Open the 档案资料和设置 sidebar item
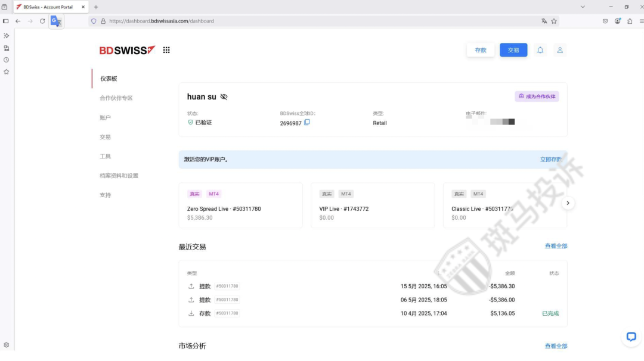Image resolution: width=644 pixels, height=361 pixels. 119,175
